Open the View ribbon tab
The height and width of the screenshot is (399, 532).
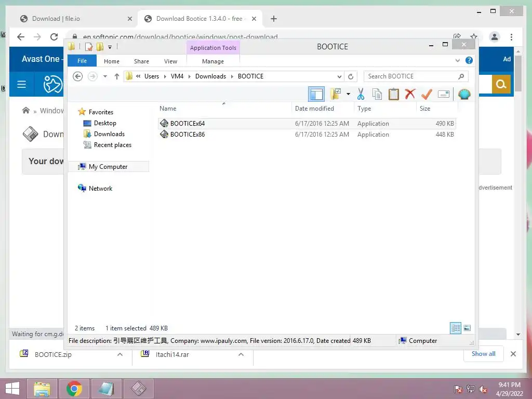[170, 61]
